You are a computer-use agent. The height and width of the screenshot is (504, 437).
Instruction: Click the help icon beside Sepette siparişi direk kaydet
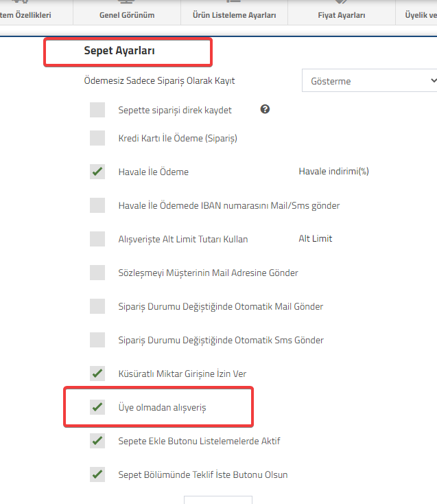[x=265, y=109]
